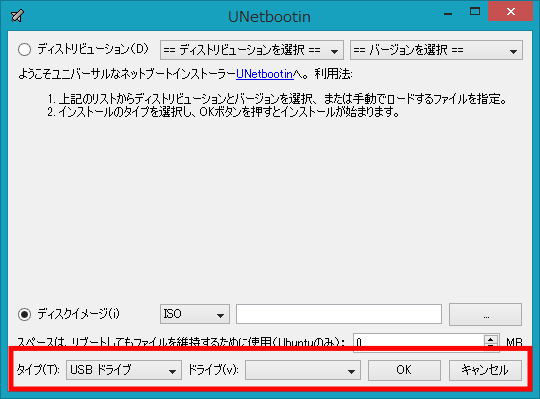Close the UNetbootin window
The image size is (540, 399).
[511, 11]
